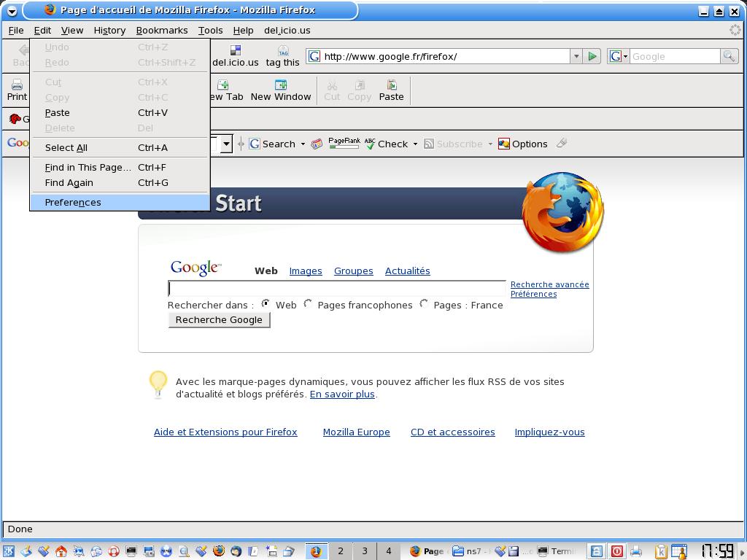Open the 'Préférences' link beside search field
Screen dimensions: 747x560
533,294
